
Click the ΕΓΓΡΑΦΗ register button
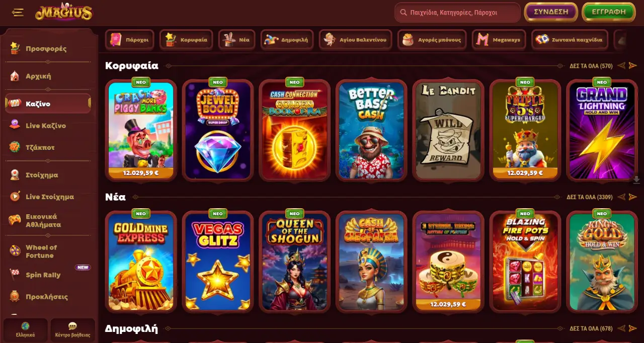click(609, 12)
